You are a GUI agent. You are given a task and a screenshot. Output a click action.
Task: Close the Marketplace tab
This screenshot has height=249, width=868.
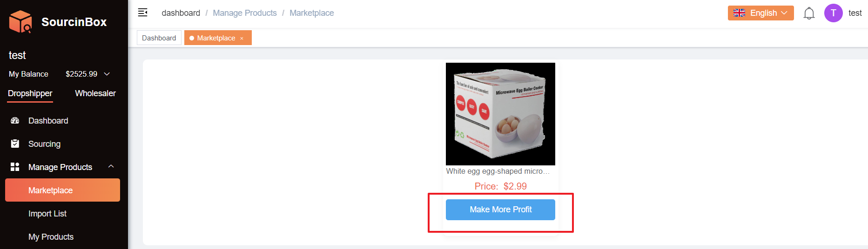click(x=242, y=39)
